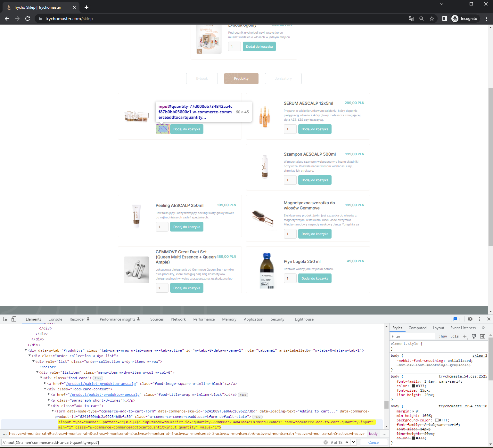
Task: Toggle the browser side panel icon
Action: coord(445,19)
